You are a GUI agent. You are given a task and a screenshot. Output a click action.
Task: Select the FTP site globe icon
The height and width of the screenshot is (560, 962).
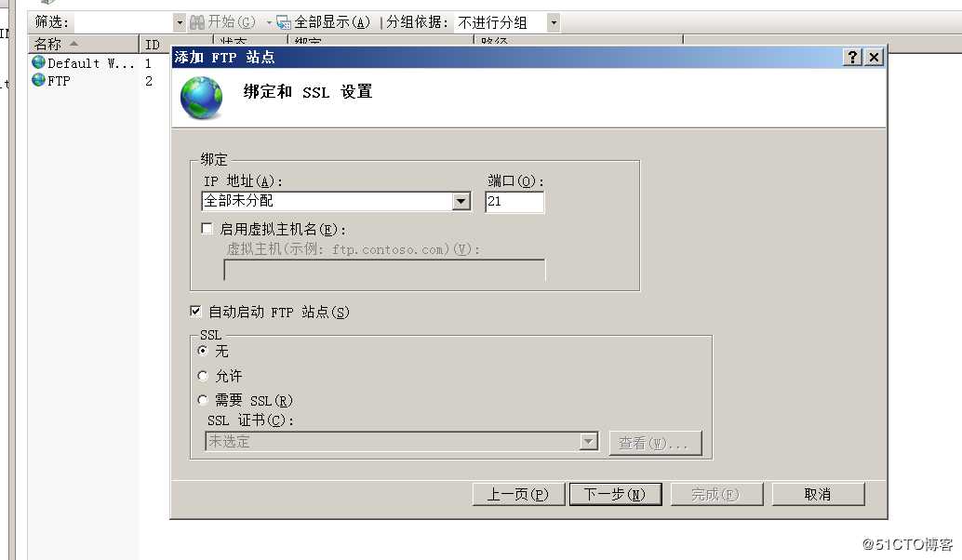click(x=39, y=80)
